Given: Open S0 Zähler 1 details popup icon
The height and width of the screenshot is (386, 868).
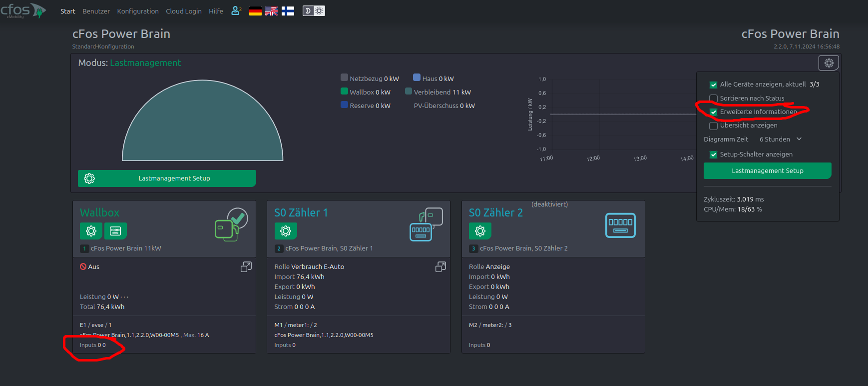Looking at the screenshot, I should pyautogui.click(x=440, y=267).
